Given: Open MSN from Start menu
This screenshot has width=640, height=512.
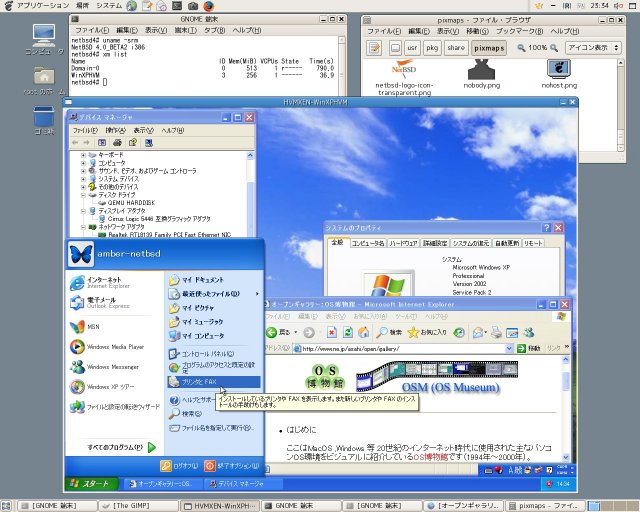Looking at the screenshot, I should coord(85,327).
